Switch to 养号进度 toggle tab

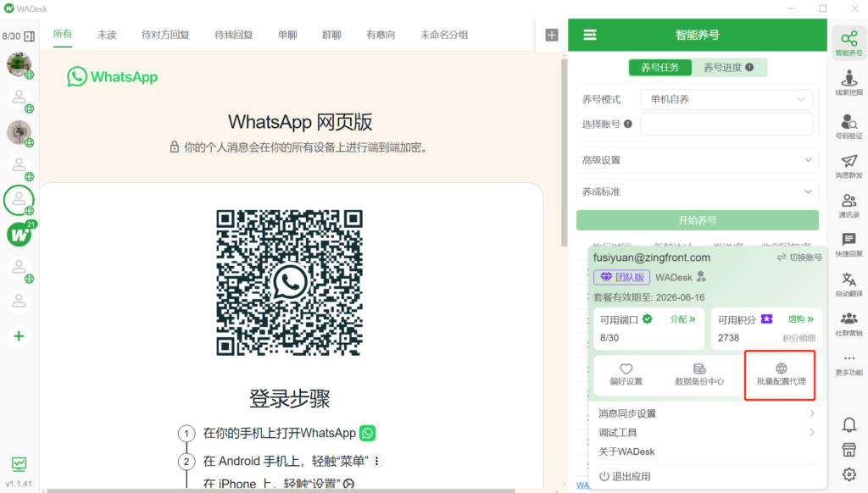click(729, 68)
